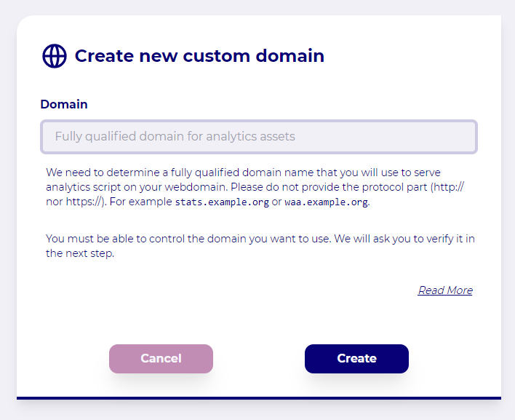Image resolution: width=515 pixels, height=420 pixels.
Task: Click the Create button
Action: pyautogui.click(x=356, y=359)
